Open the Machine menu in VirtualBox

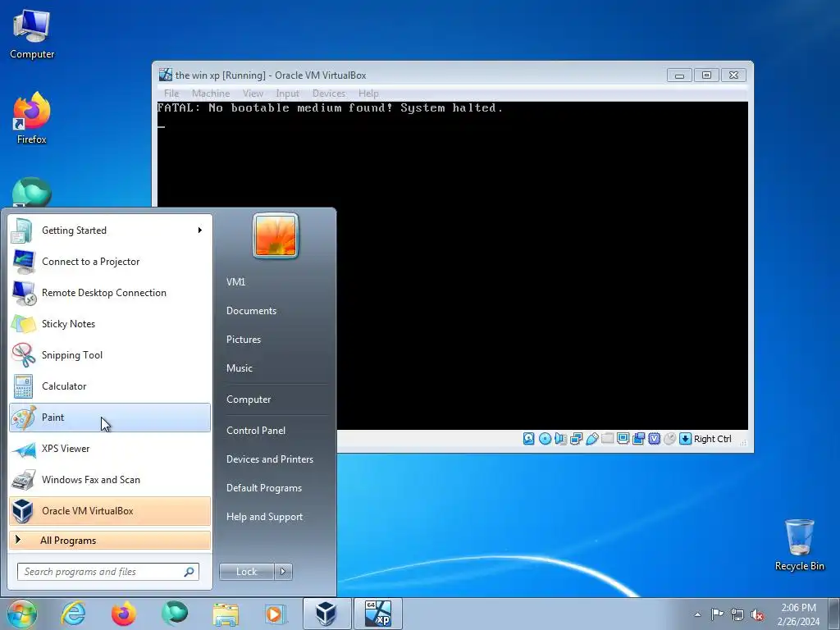[211, 94]
